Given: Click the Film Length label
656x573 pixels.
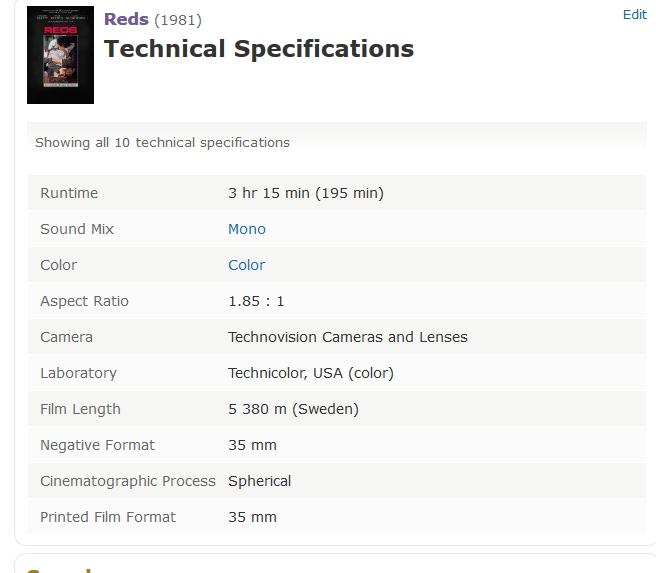Looking at the screenshot, I should tap(80, 409).
